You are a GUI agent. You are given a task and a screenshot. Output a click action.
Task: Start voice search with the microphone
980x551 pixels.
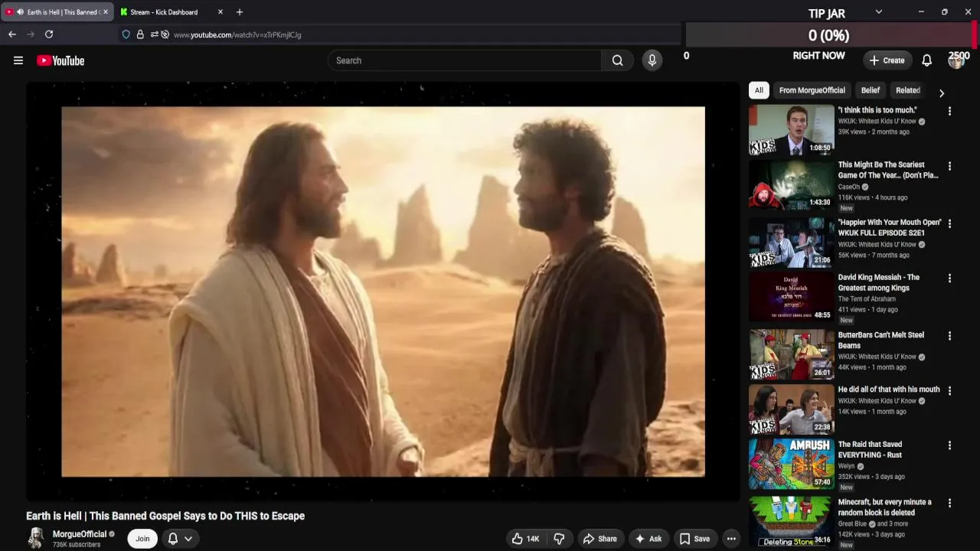[652, 60]
